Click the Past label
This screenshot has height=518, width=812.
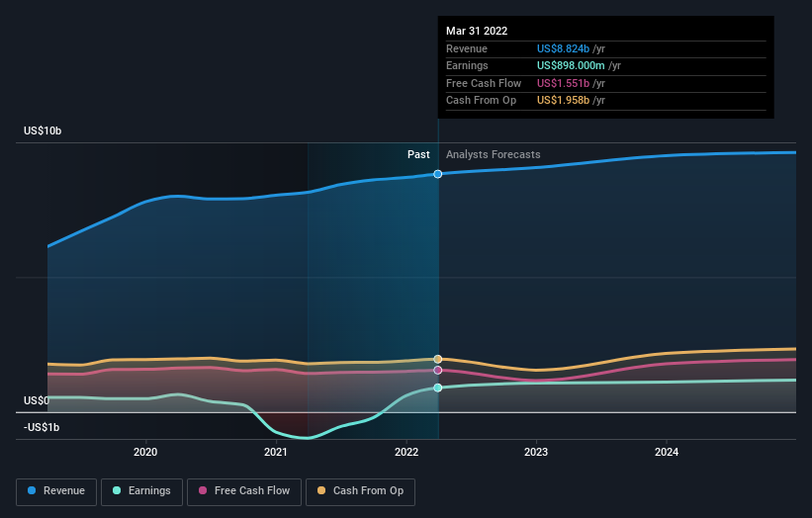tap(418, 154)
